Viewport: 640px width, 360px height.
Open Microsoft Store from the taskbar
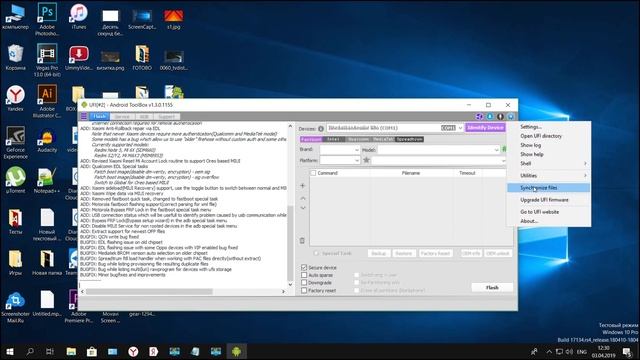click(92, 351)
